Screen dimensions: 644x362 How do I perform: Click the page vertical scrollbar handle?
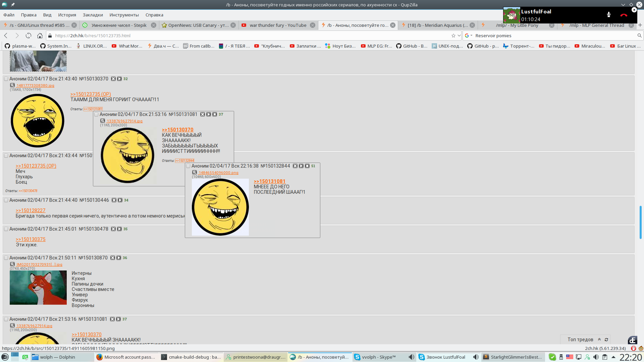click(x=640, y=222)
